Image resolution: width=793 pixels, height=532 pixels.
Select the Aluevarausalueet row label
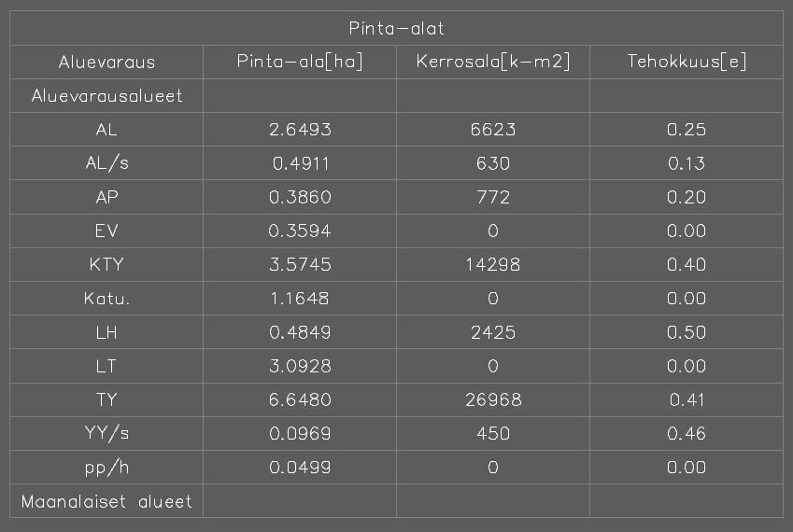[x=106, y=95]
